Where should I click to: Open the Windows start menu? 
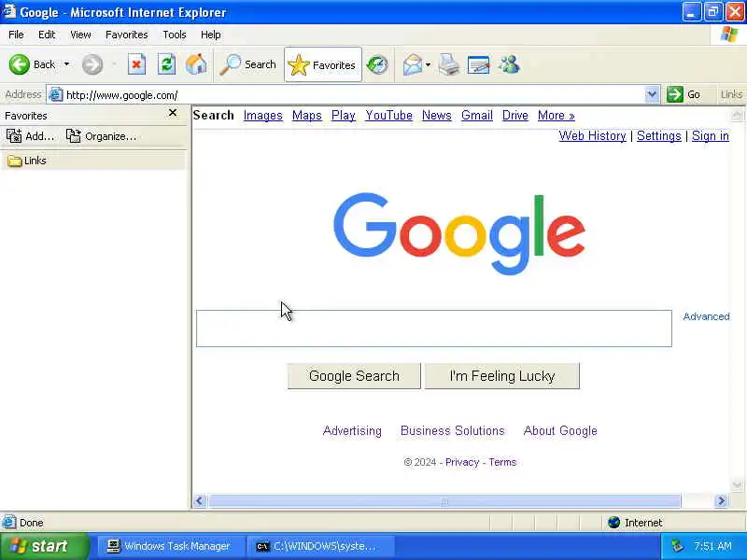coord(44,546)
